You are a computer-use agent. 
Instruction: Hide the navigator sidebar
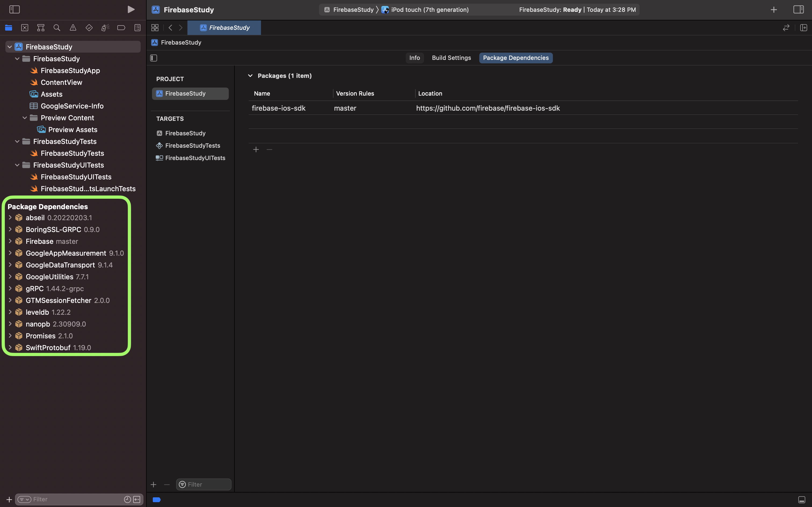15,9
